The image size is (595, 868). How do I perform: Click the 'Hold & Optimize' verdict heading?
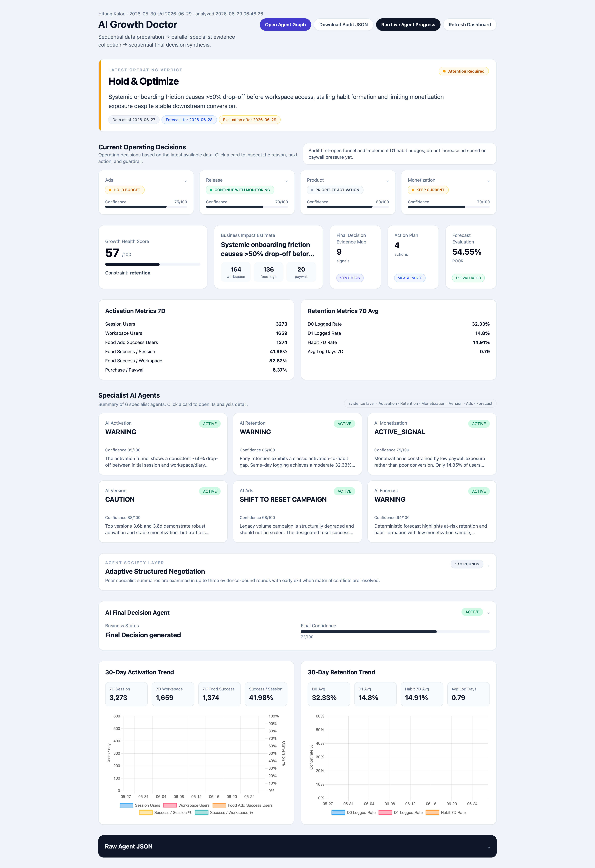(x=143, y=81)
